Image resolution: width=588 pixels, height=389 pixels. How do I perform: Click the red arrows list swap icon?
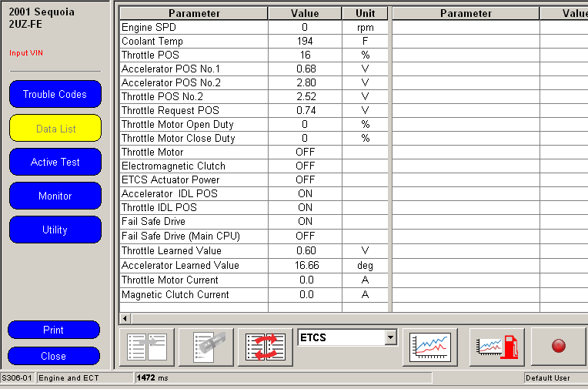coord(266,346)
